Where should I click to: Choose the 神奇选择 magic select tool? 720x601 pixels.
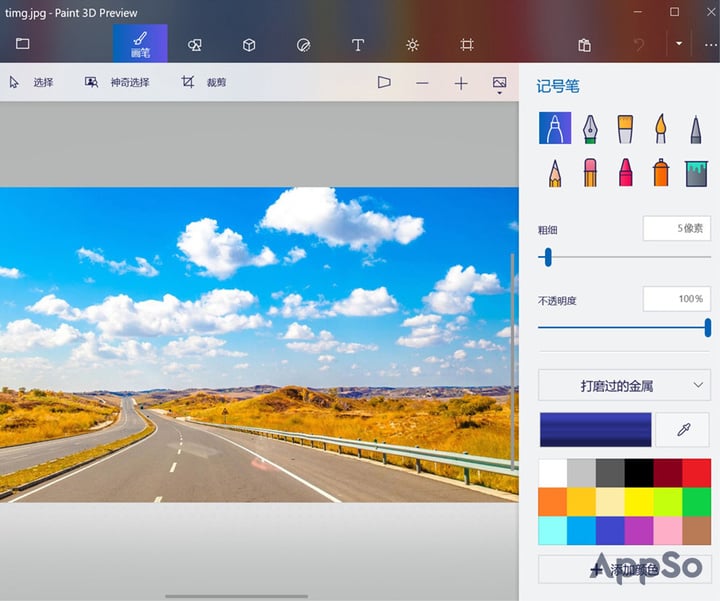click(x=117, y=82)
